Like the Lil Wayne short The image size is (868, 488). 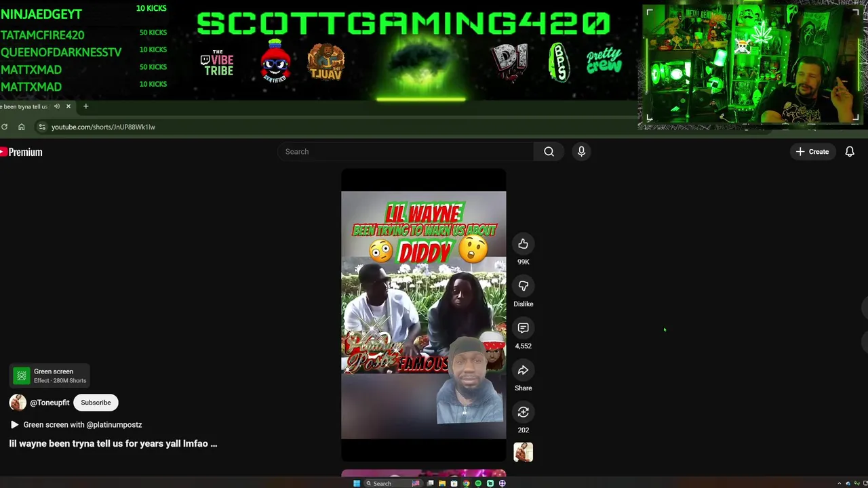(523, 244)
